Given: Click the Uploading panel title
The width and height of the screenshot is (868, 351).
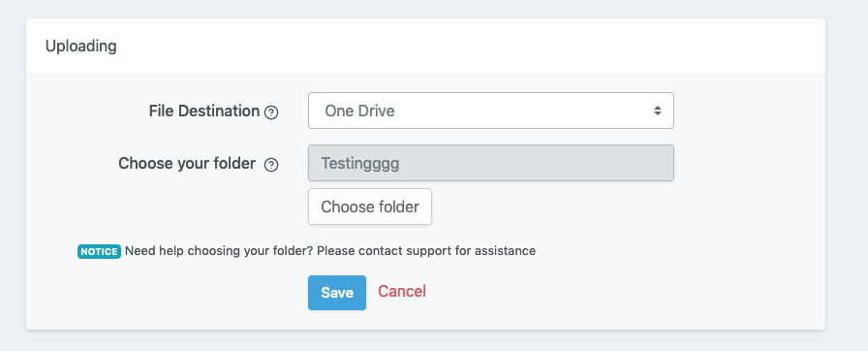Looking at the screenshot, I should click(80, 46).
